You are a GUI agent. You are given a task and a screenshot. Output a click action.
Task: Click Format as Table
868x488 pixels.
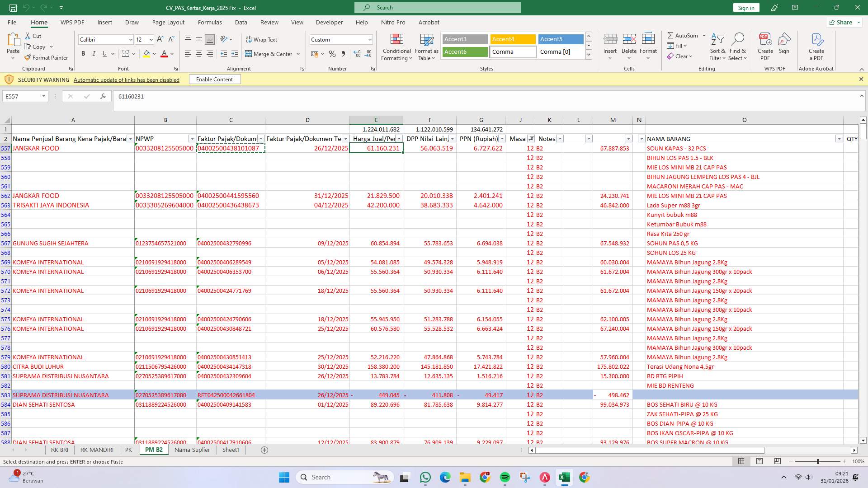coord(425,47)
